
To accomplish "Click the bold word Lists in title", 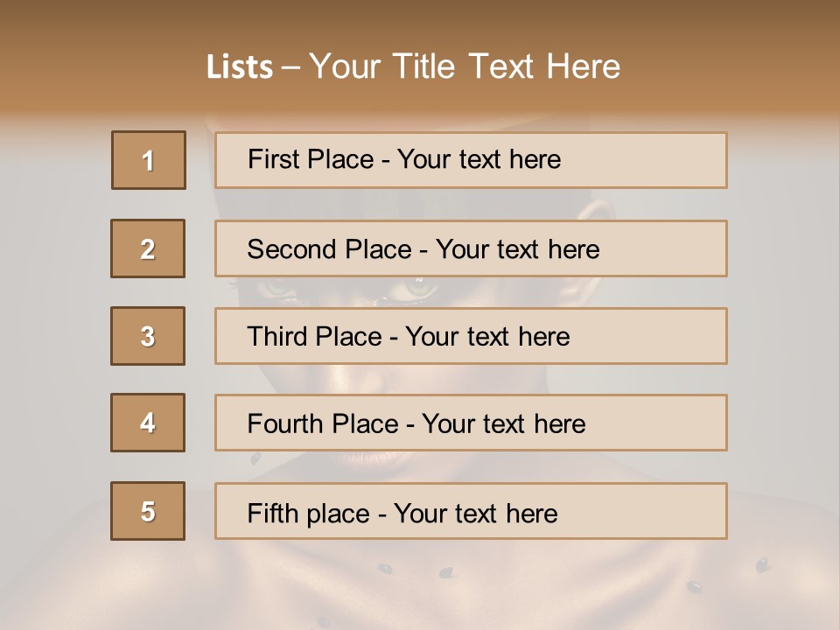I will 240,67.
